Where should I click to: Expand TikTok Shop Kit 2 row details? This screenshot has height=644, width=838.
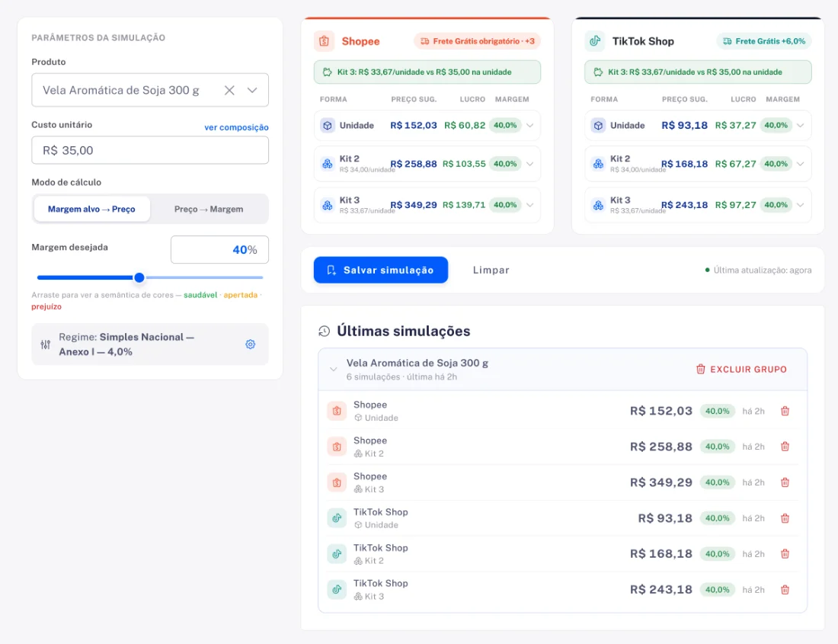[x=800, y=164]
